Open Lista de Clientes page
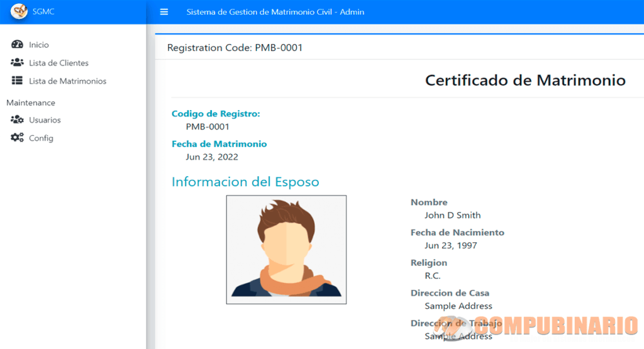This screenshot has width=644, height=349. point(73,62)
